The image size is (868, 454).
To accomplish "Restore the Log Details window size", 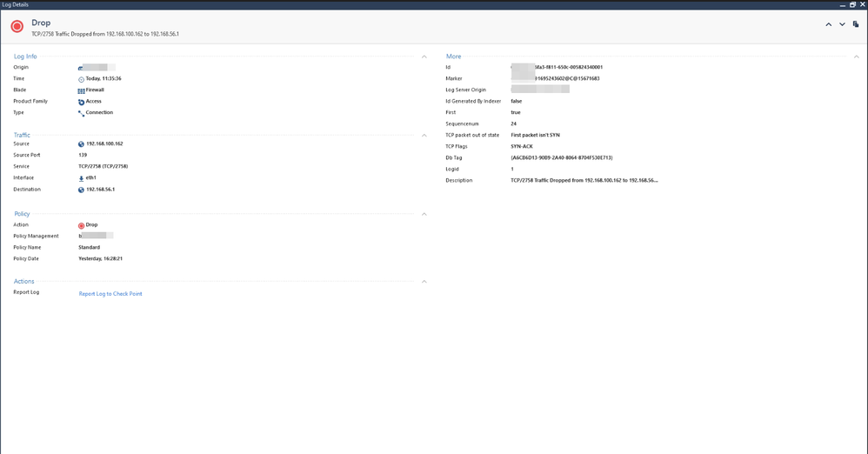I will [852, 4].
